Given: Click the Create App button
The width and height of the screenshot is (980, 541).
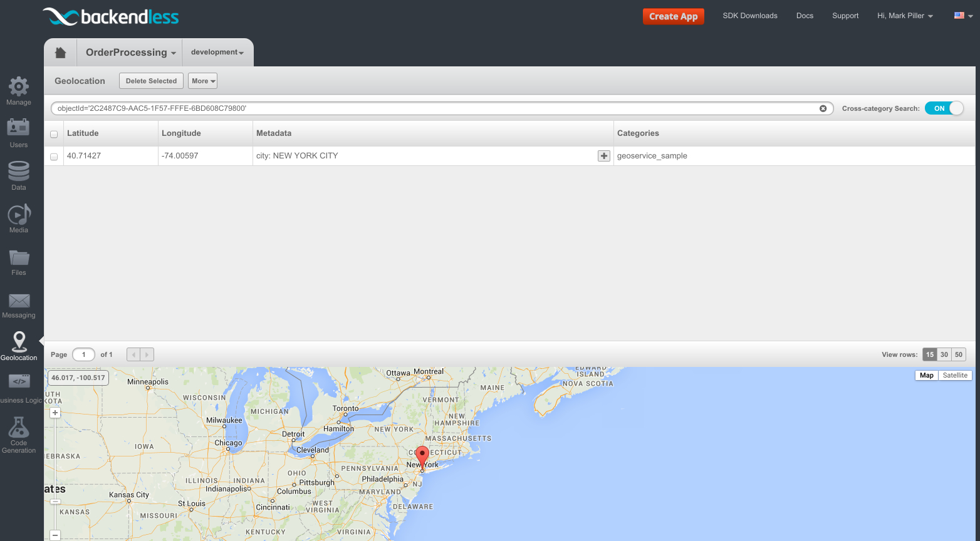Looking at the screenshot, I should tap(673, 16).
